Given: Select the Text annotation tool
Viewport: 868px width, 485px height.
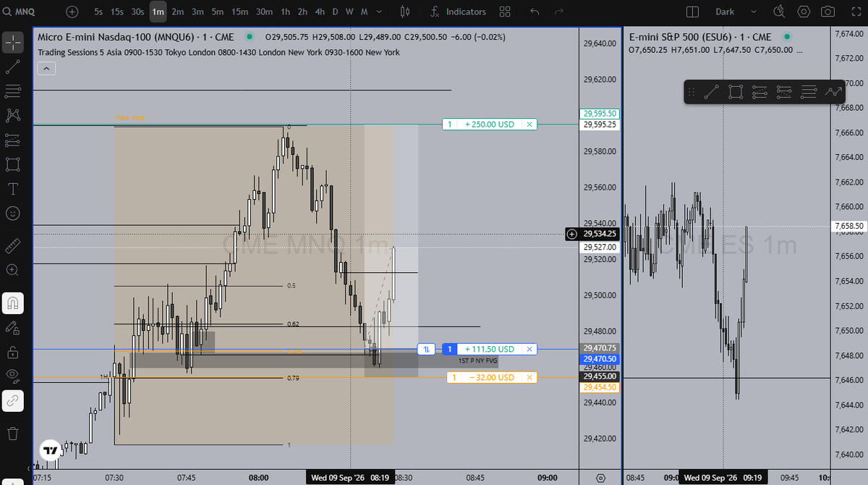Looking at the screenshot, I should [x=12, y=189].
